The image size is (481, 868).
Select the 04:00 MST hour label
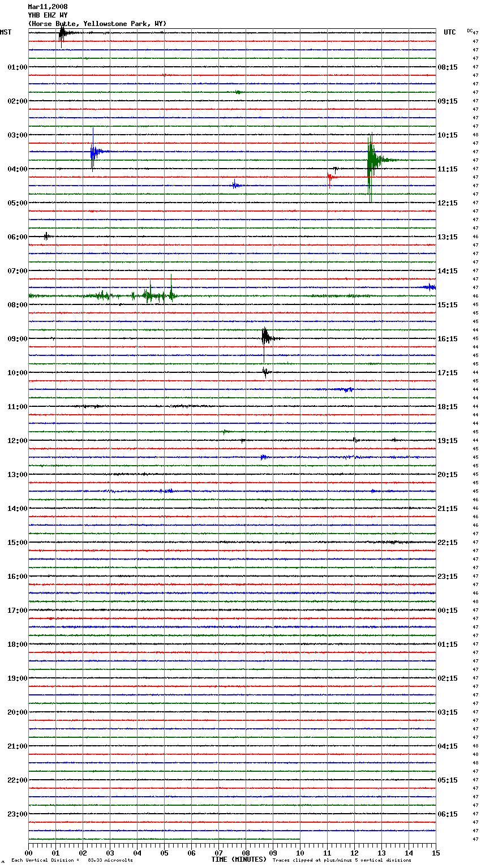[18, 169]
